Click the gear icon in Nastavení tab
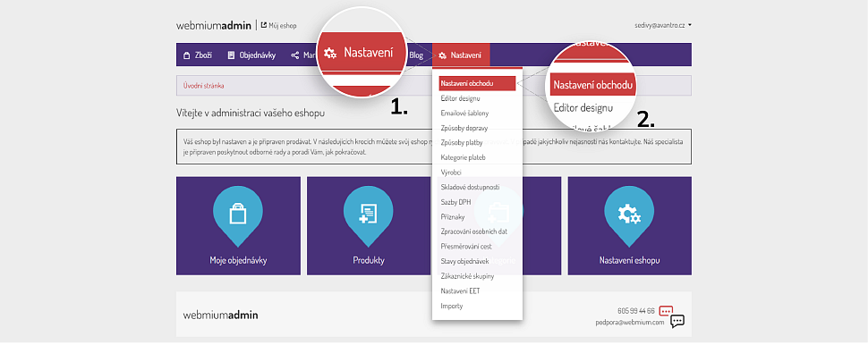 pos(443,55)
